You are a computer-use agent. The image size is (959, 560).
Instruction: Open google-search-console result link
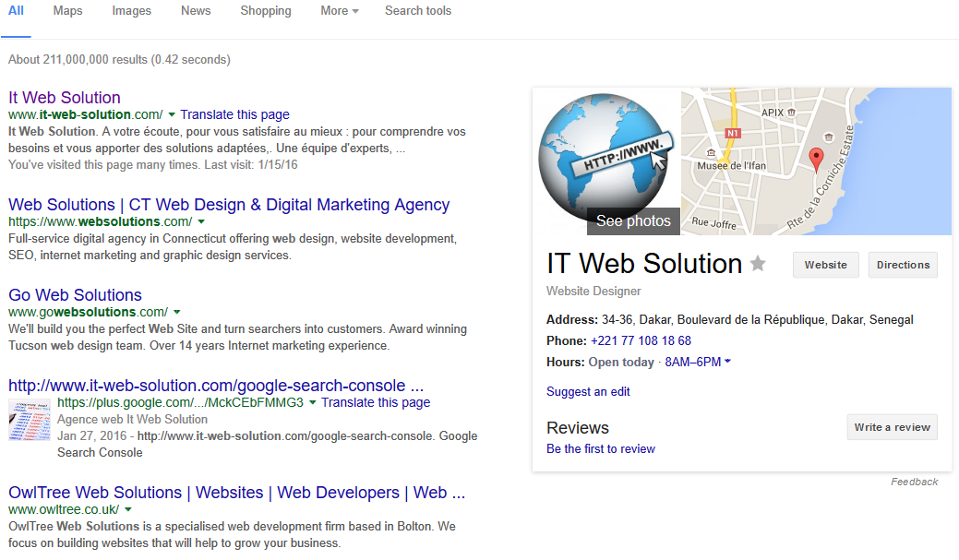pos(216,386)
